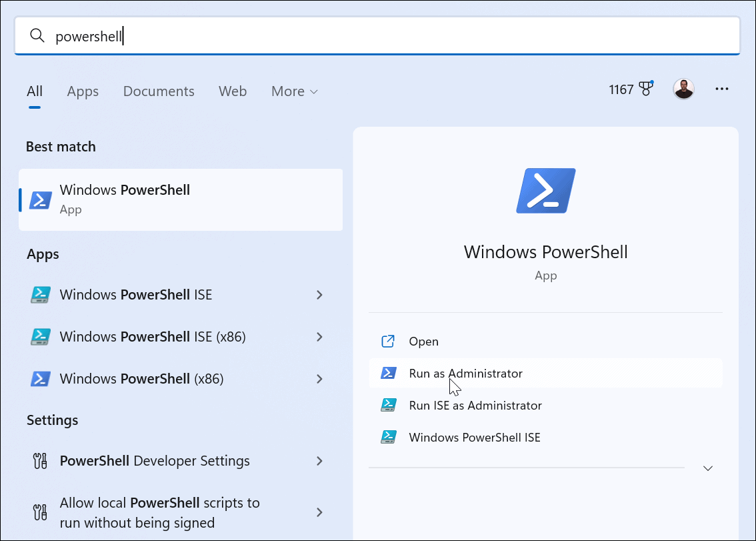Open the Microsoft Rewards points icon
Viewport: 756px width, 541px height.
(645, 88)
